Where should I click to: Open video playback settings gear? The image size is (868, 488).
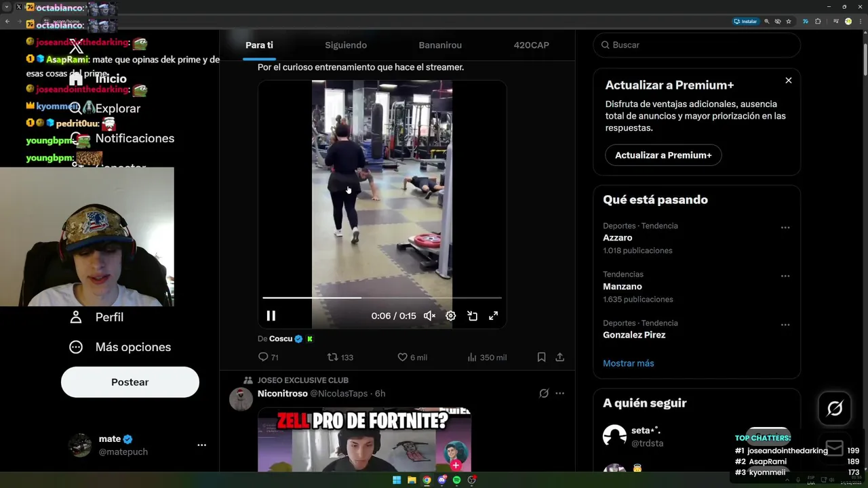(x=450, y=316)
